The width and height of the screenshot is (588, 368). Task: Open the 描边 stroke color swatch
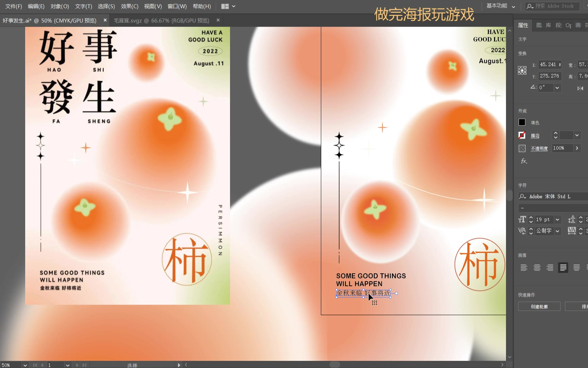click(x=522, y=135)
